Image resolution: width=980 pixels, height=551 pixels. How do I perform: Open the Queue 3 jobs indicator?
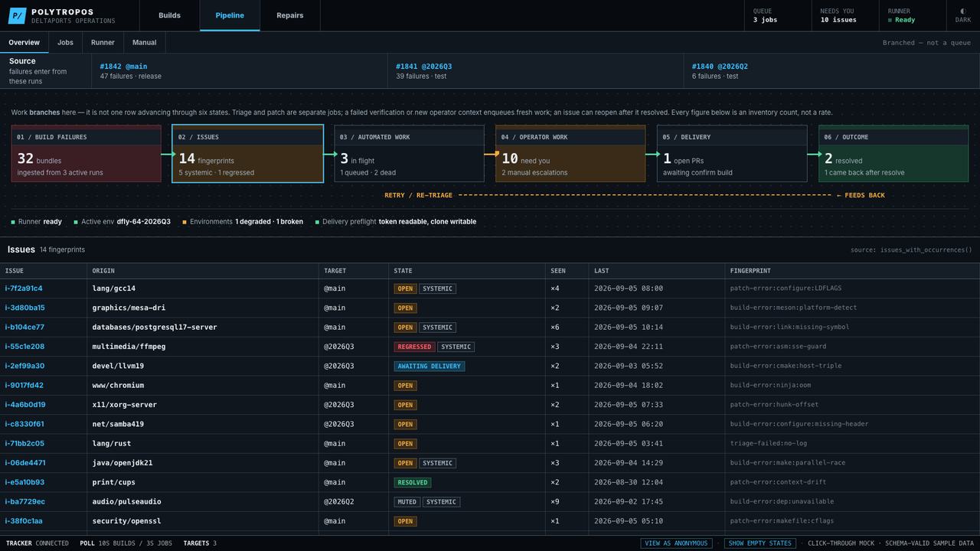(x=777, y=15)
